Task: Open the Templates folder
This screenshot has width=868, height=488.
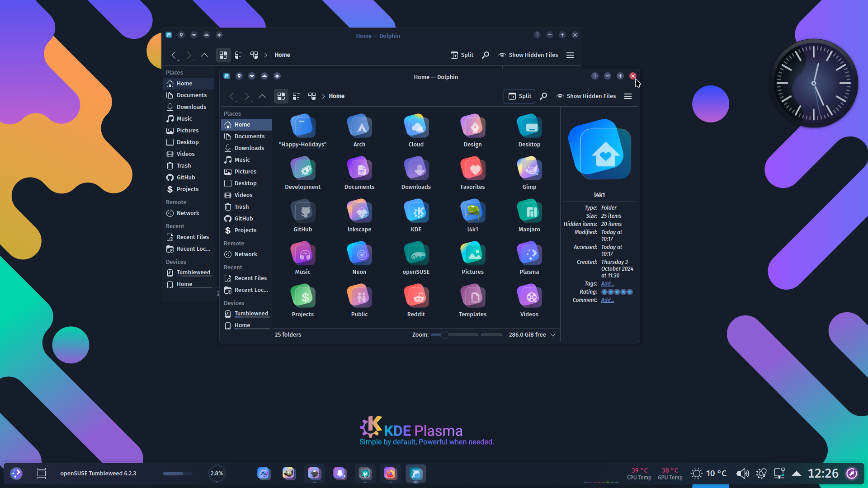Action: point(472,301)
